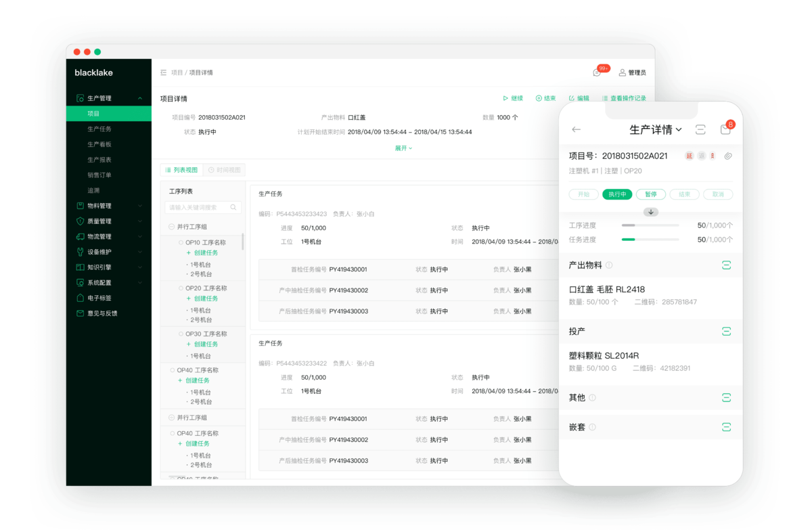Click 查看操作记录 link
The width and height of the screenshot is (812, 530).
(623, 98)
